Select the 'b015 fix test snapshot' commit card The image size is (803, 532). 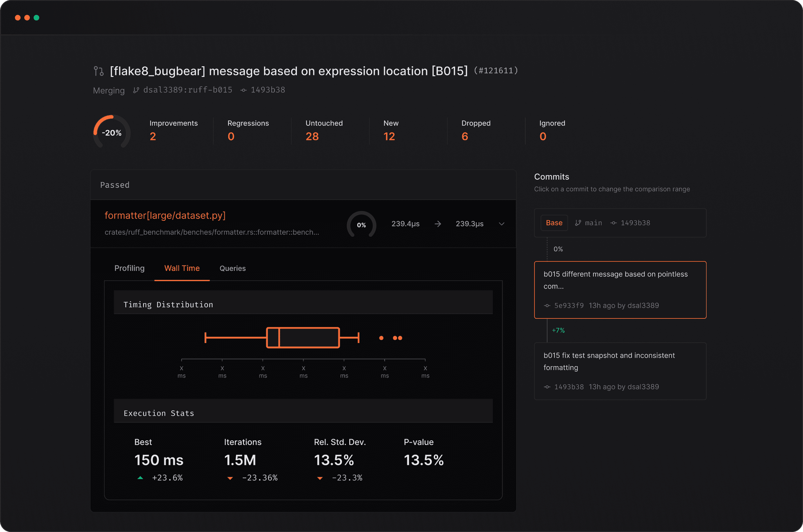point(620,371)
